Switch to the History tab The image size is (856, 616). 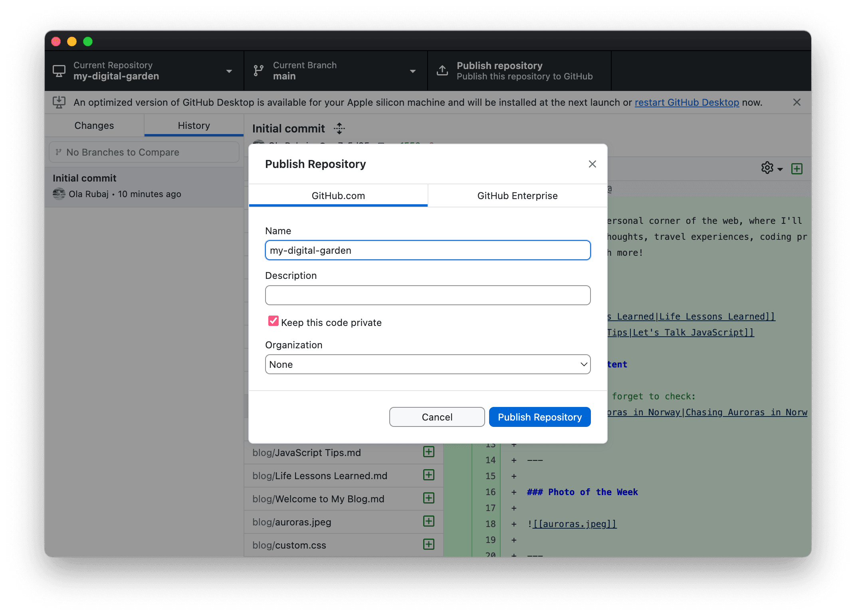click(194, 126)
